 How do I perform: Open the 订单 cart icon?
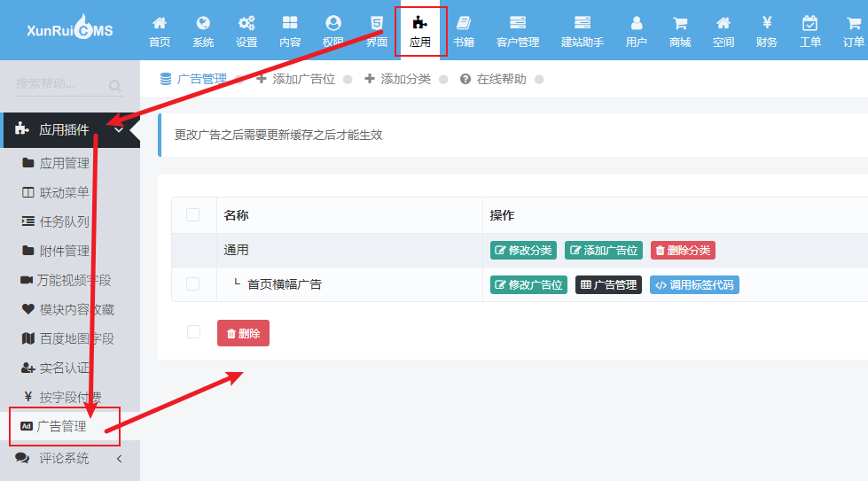pos(853,23)
